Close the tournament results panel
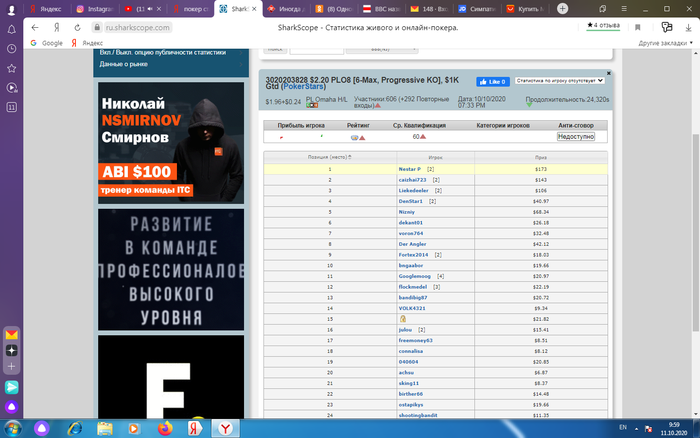Screen dimensions: 700x438 pos(608,73)
